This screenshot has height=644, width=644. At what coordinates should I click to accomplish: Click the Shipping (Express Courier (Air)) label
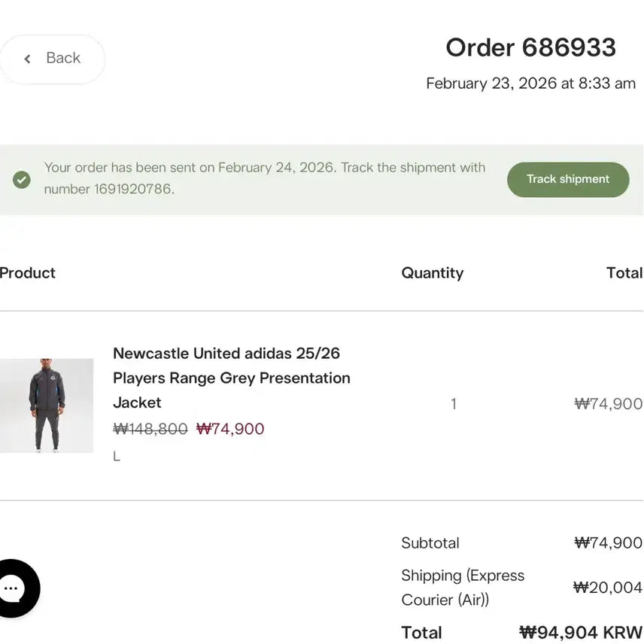coord(463,588)
